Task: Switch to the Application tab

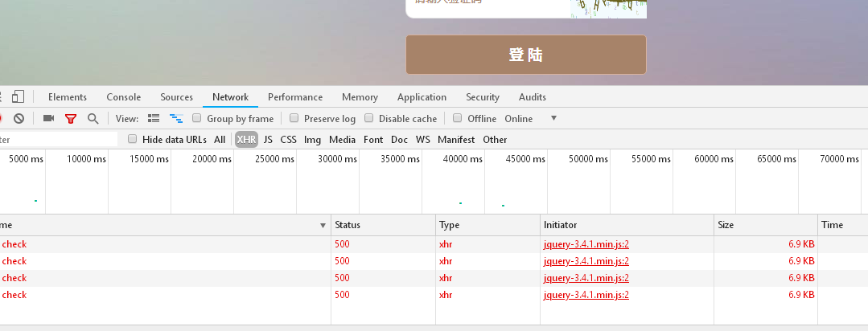Action: tap(422, 97)
